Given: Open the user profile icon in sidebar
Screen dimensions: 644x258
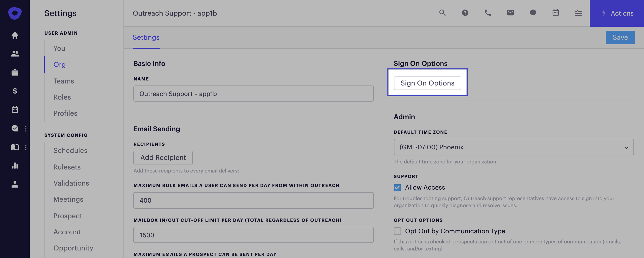Looking at the screenshot, I should tap(15, 184).
